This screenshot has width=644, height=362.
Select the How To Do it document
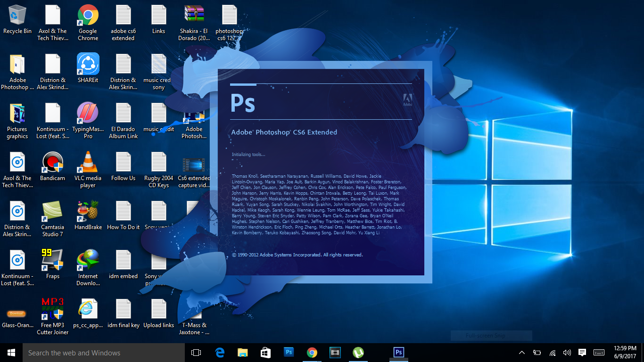124,215
